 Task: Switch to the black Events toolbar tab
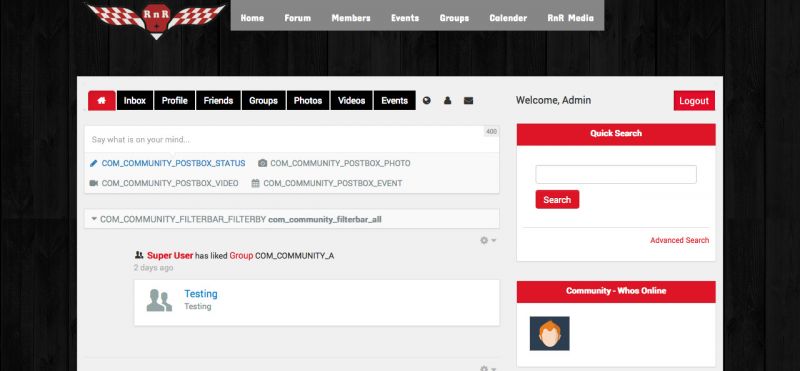tap(394, 101)
